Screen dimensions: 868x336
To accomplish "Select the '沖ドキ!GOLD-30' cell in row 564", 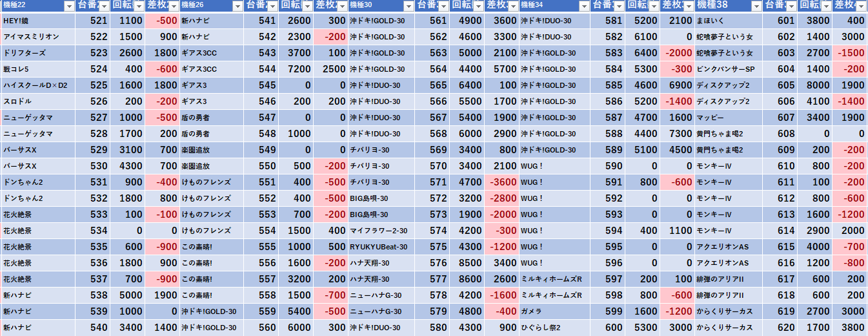I will pos(381,69).
